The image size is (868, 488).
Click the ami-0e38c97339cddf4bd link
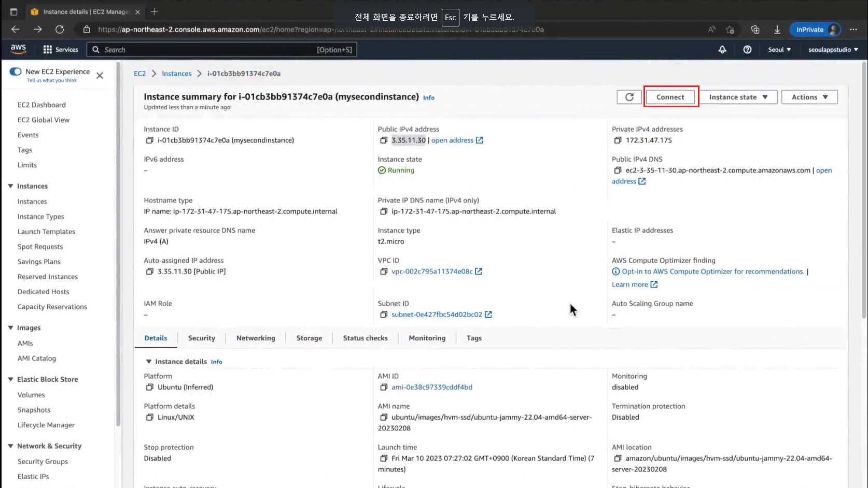[x=432, y=387]
